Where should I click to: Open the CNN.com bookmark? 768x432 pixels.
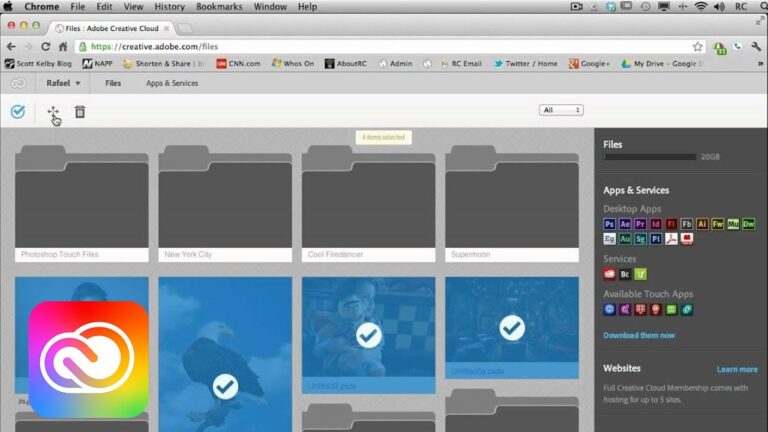click(x=239, y=64)
